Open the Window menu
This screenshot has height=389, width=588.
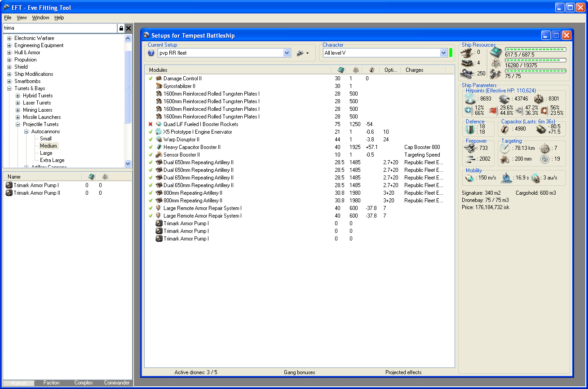[40, 17]
